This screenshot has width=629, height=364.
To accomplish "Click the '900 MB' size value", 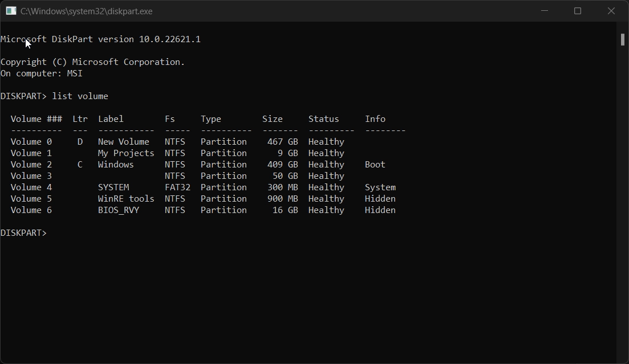I will (x=283, y=199).
